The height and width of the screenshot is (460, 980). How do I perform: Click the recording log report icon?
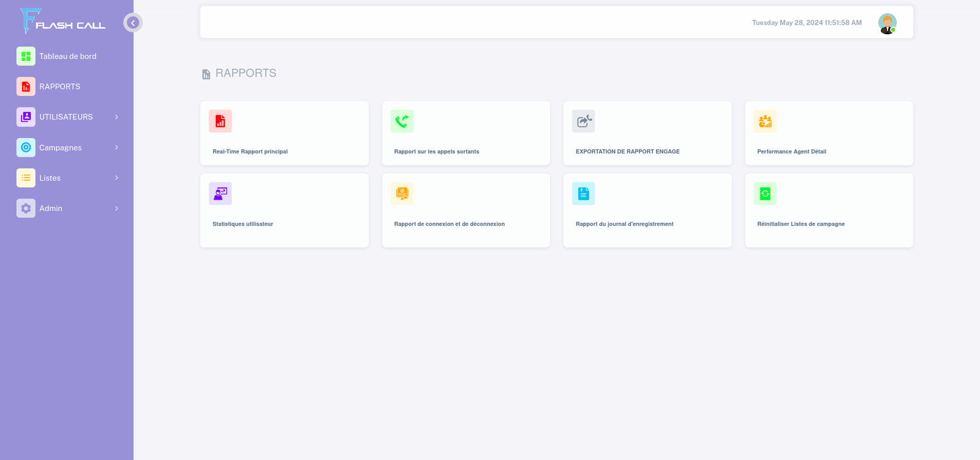tap(583, 194)
